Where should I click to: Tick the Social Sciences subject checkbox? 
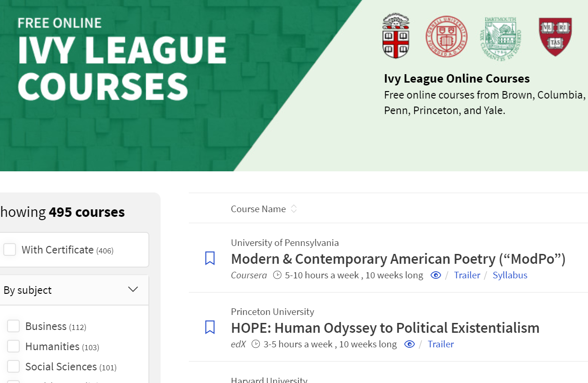tap(14, 367)
